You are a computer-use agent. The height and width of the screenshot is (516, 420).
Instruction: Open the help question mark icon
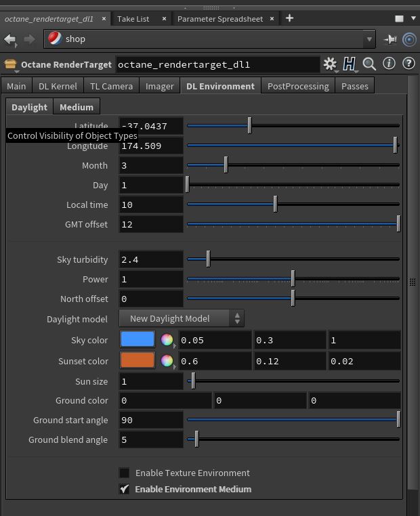408,64
